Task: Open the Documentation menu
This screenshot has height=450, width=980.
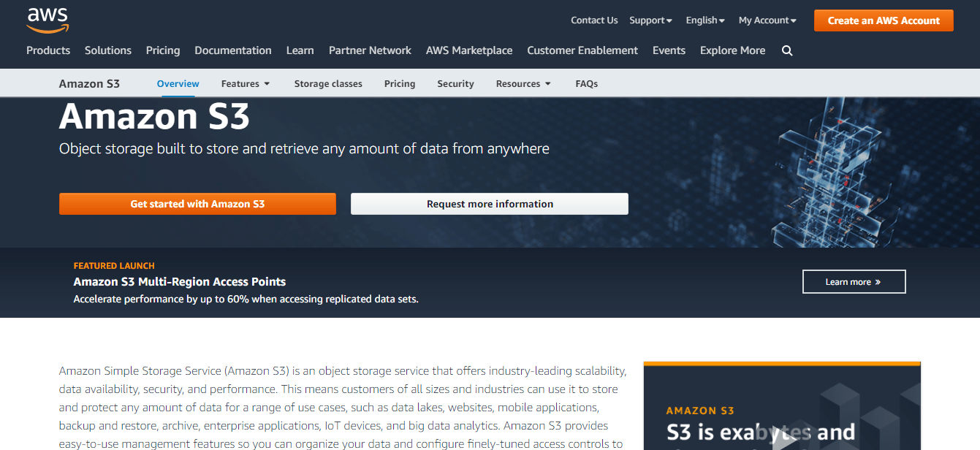Action: tap(233, 50)
